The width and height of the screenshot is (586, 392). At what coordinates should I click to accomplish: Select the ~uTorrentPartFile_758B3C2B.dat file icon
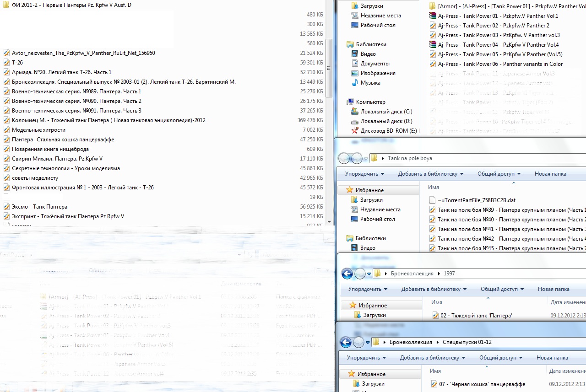432,200
